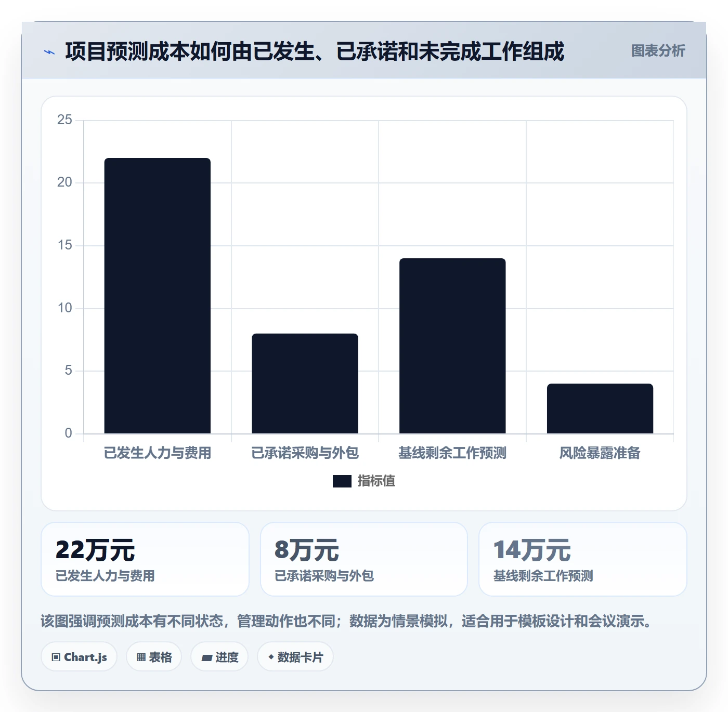Open the 8万元 data card

pyautogui.click(x=364, y=559)
